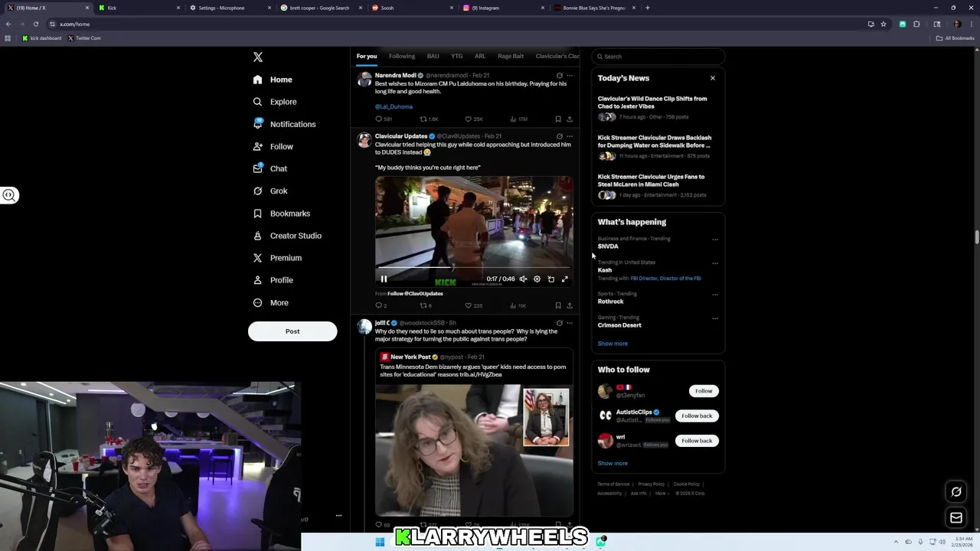Seek on the video progress bar
The image size is (980, 551).
click(474, 269)
